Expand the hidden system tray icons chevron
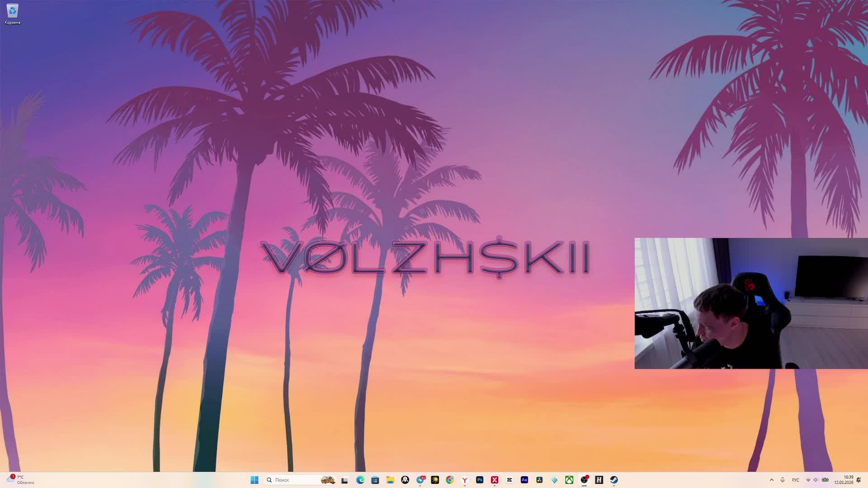This screenshot has height=488, width=868. coord(772,480)
